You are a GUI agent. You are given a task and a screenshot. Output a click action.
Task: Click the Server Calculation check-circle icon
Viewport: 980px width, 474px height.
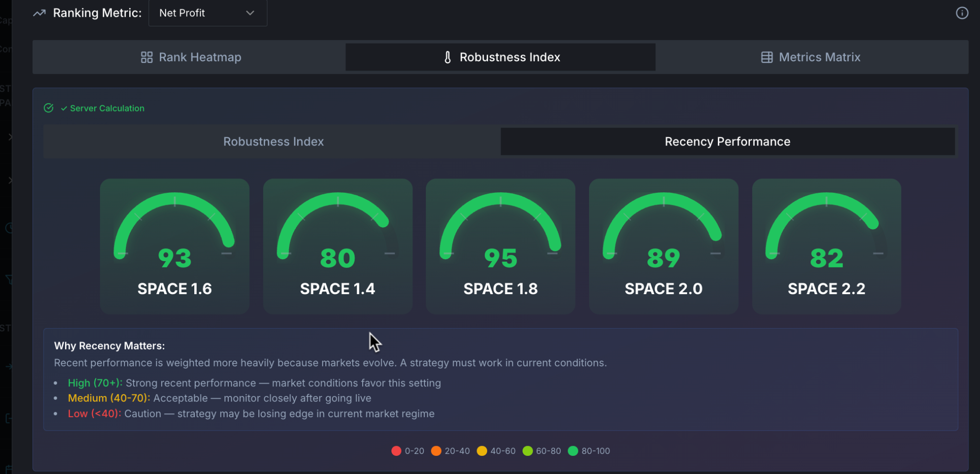[48, 108]
